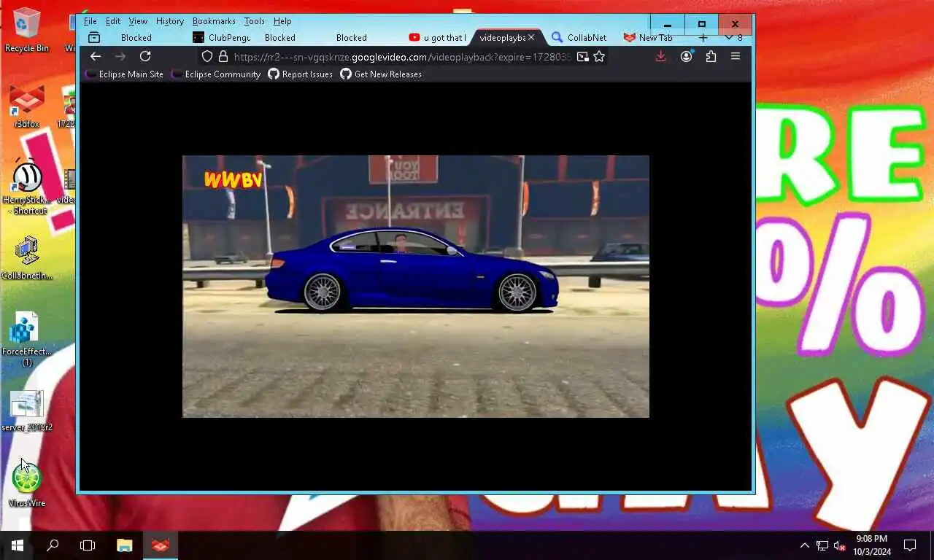Switch to the ClubPengu tab

[x=222, y=38]
